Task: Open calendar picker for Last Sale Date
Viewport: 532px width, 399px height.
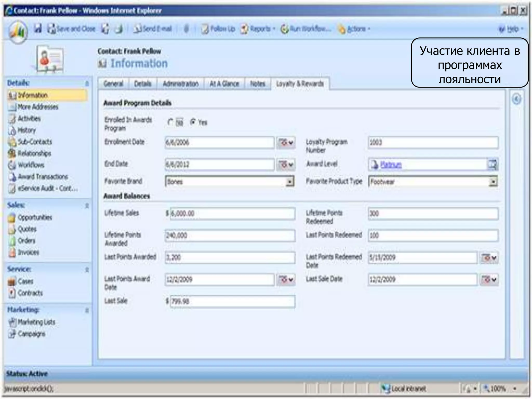Action: pyautogui.click(x=489, y=280)
